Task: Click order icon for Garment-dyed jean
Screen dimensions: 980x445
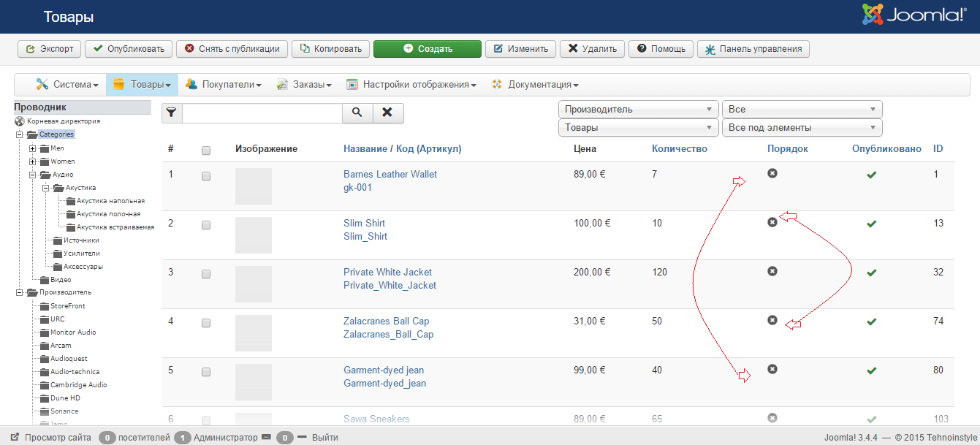Action: [x=772, y=369]
